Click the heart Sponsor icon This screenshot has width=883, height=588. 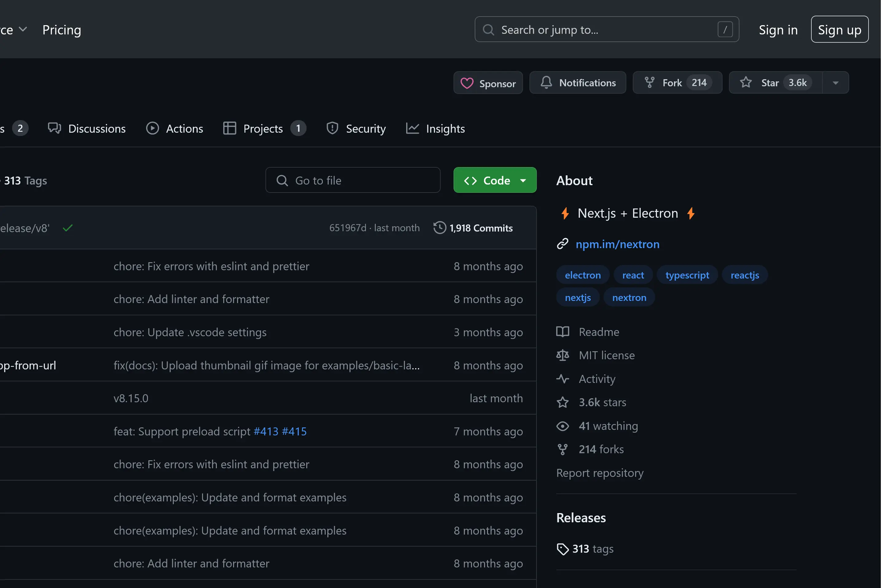pyautogui.click(x=467, y=83)
